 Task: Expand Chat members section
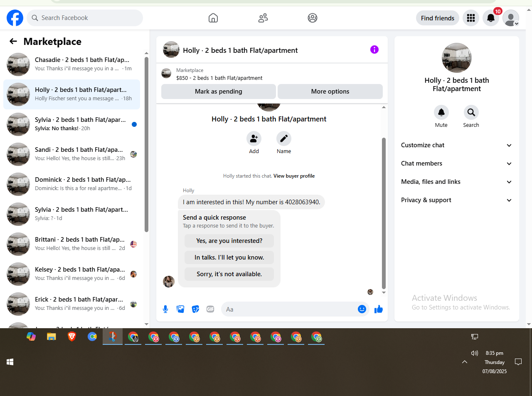click(457, 163)
